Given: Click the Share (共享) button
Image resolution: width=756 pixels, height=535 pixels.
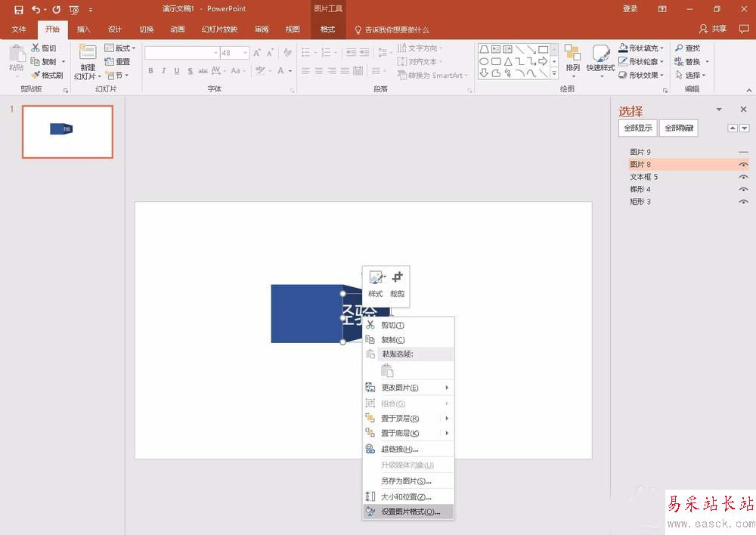Looking at the screenshot, I should [x=713, y=29].
